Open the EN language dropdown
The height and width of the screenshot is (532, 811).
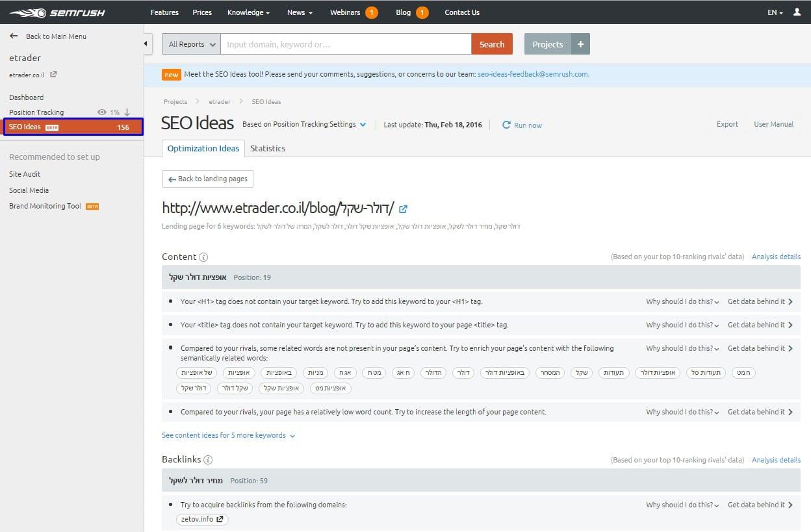coord(775,12)
